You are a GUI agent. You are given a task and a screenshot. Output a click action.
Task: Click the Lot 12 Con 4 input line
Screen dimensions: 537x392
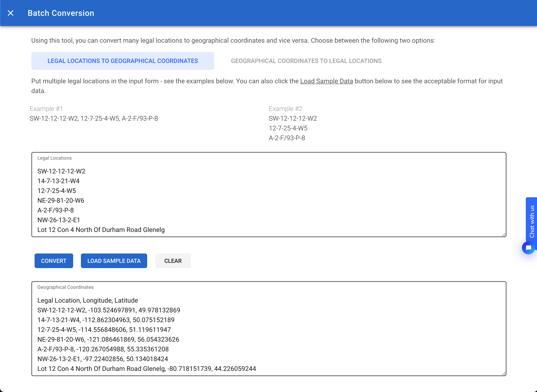(101, 230)
